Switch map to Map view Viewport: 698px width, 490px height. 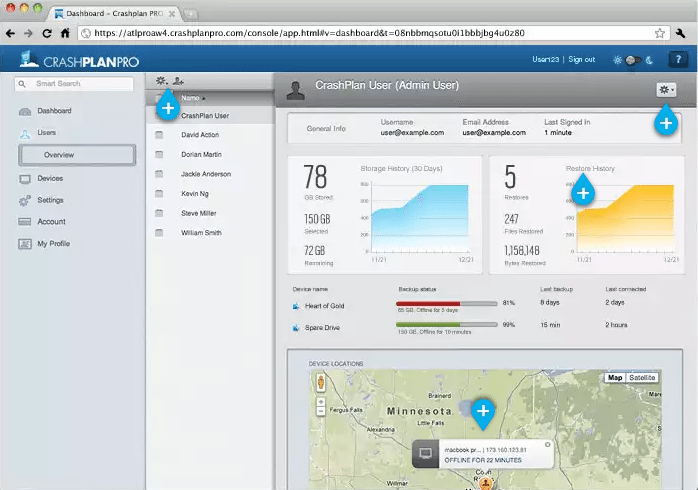tap(615, 378)
